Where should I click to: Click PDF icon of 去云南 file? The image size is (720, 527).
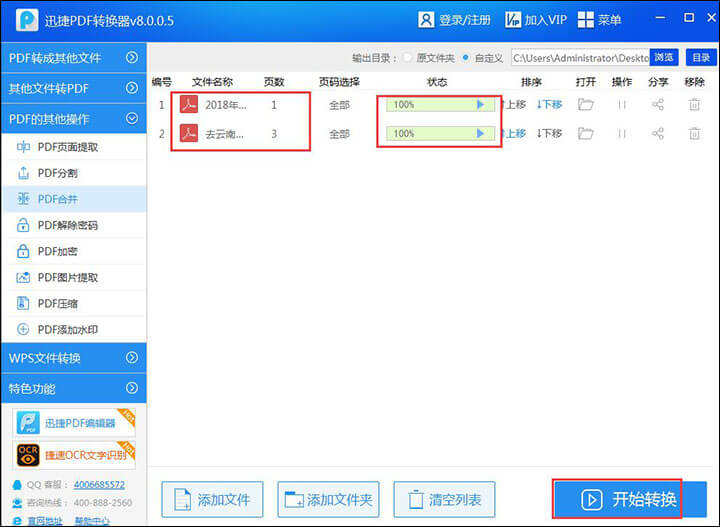point(189,134)
